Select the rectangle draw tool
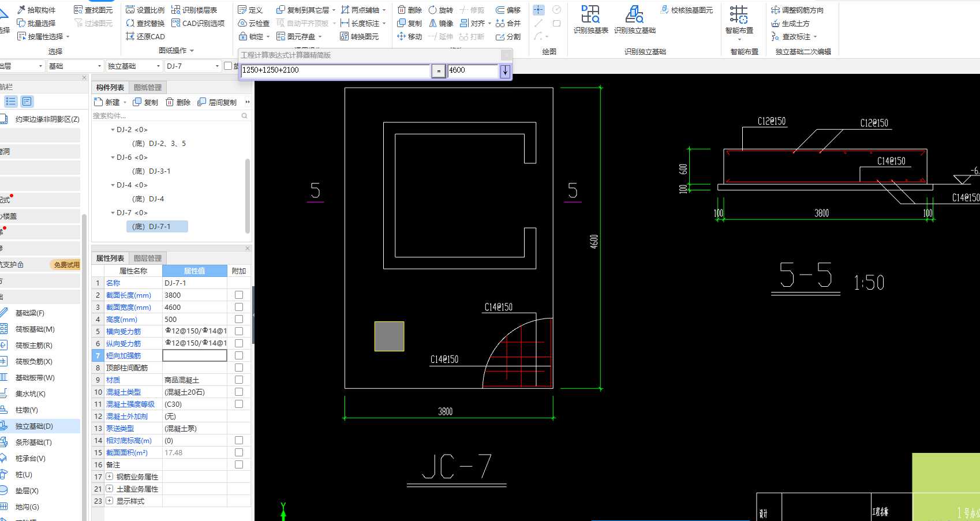This screenshot has width=980, height=521. point(557,23)
